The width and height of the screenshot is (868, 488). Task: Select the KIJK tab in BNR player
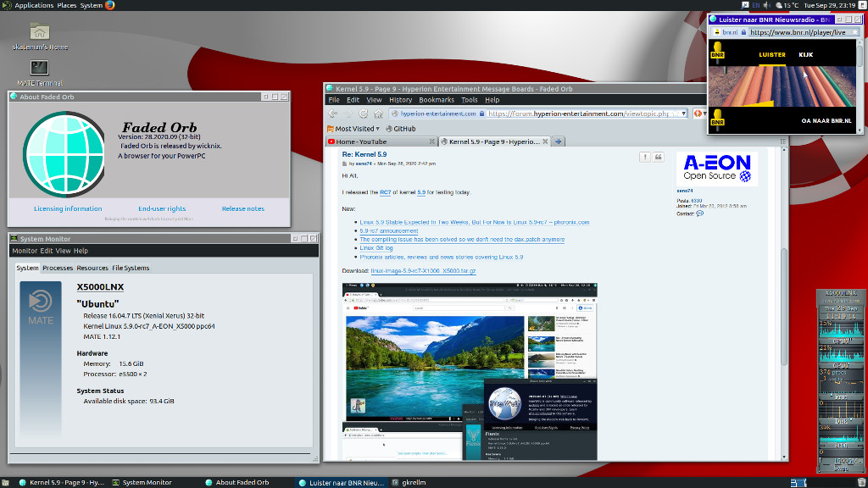805,55
